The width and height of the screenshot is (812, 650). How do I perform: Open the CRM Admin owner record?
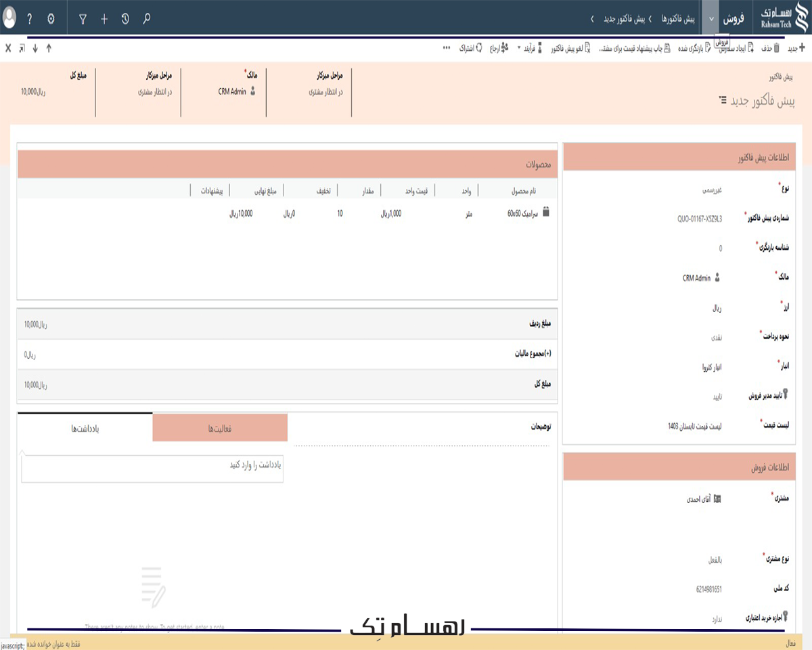(x=697, y=278)
